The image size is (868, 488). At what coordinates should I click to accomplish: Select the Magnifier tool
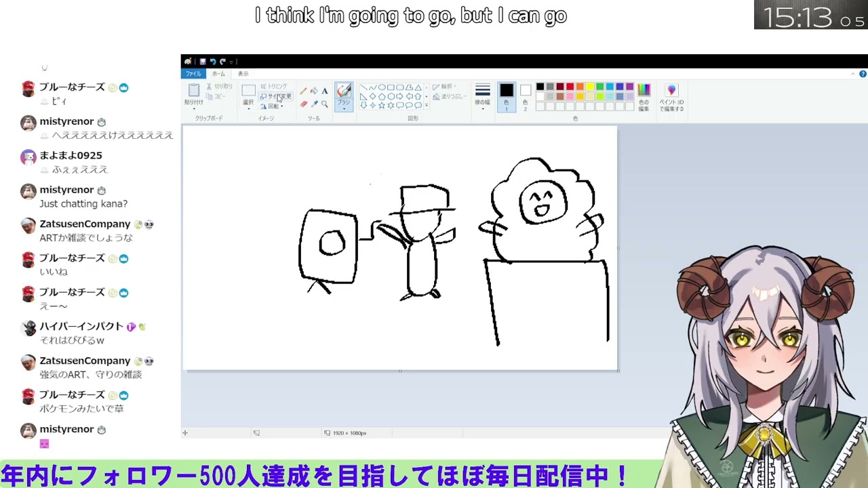325,104
